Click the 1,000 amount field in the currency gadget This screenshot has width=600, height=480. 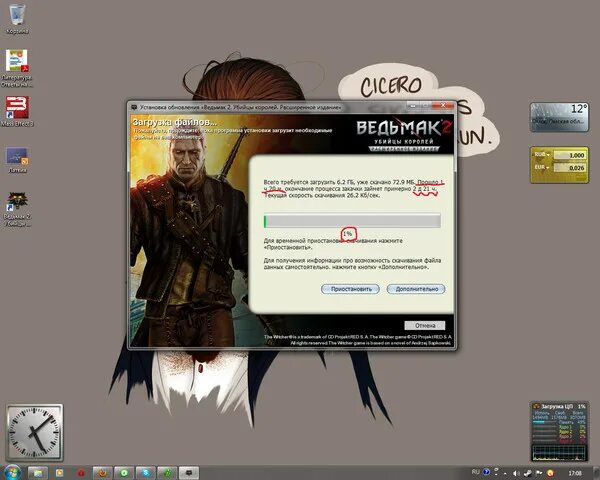coord(570,155)
